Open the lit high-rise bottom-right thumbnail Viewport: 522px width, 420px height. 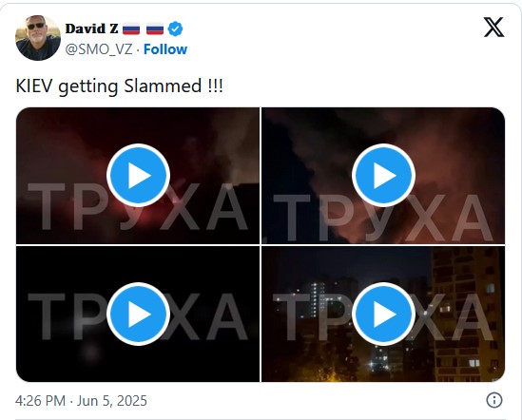pos(383,314)
